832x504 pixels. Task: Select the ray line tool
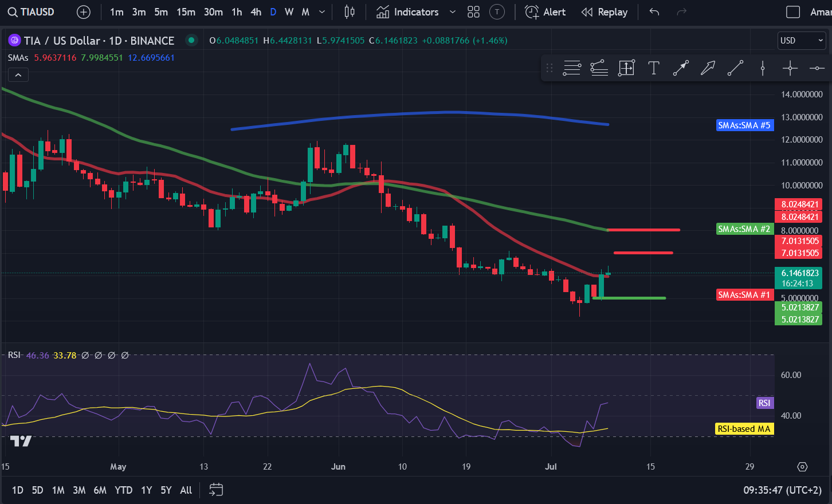point(681,68)
